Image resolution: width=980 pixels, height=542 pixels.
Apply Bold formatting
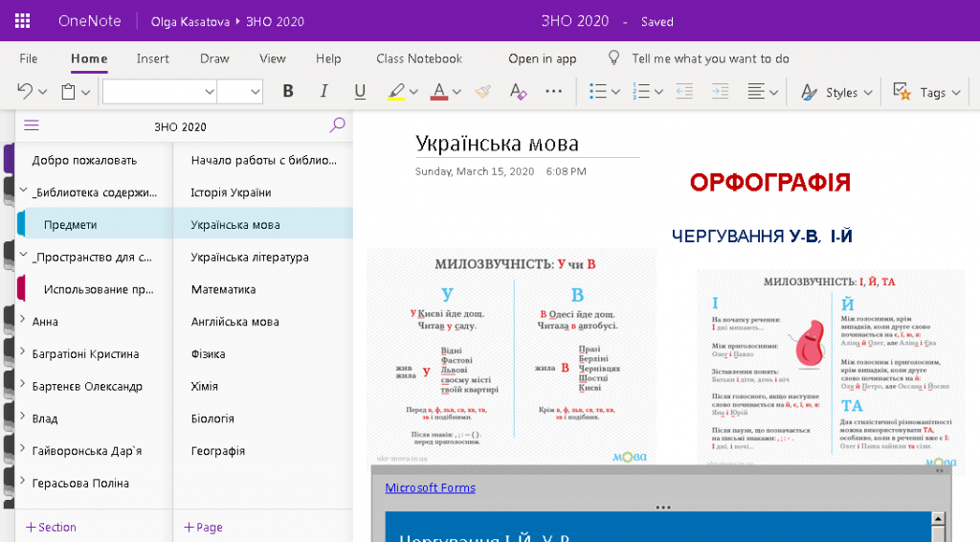pos(287,91)
